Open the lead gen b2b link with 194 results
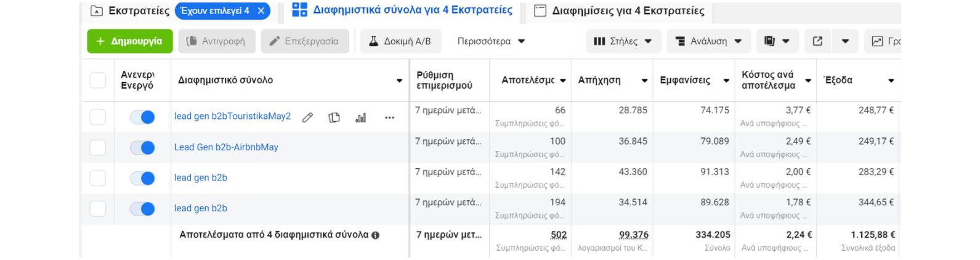This screenshot has height=260, width=980. [x=201, y=208]
